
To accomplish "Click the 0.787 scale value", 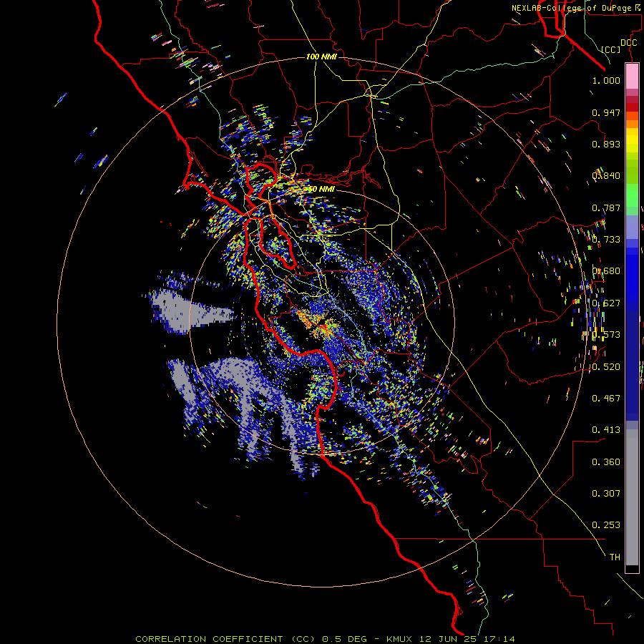I will (x=606, y=208).
